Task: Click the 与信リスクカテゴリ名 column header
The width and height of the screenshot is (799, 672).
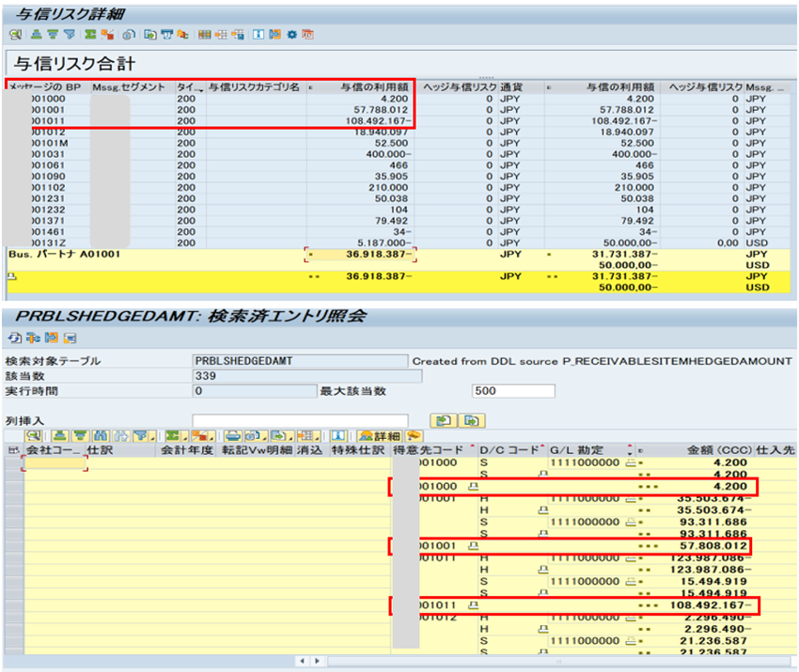Action: (x=257, y=87)
